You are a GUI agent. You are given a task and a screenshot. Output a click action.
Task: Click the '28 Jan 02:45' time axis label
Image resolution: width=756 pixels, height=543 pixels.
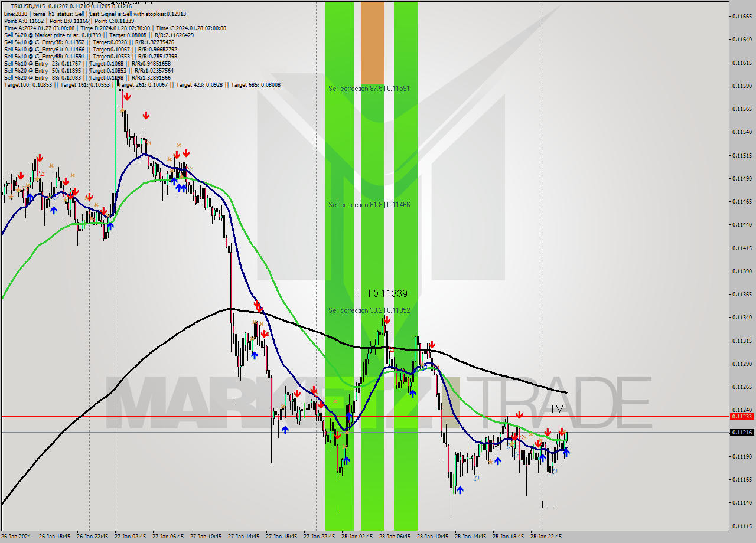point(357,537)
